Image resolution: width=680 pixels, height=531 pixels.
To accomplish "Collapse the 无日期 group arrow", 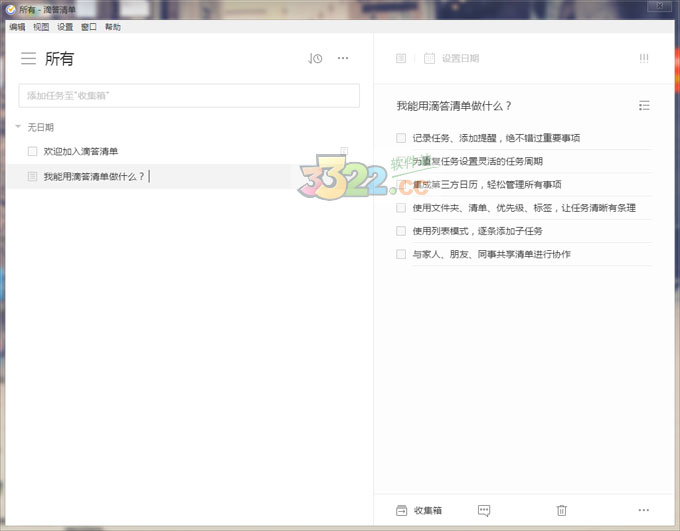I will (x=18, y=127).
